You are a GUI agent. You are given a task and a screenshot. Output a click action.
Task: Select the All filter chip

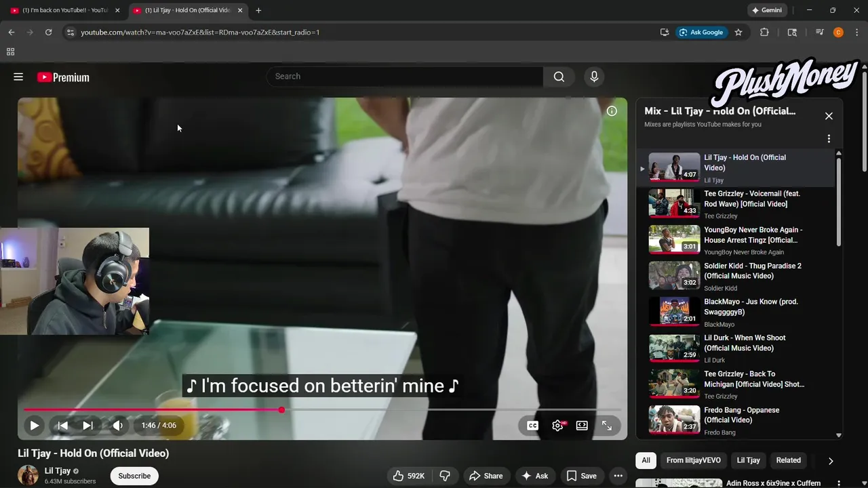click(x=646, y=460)
